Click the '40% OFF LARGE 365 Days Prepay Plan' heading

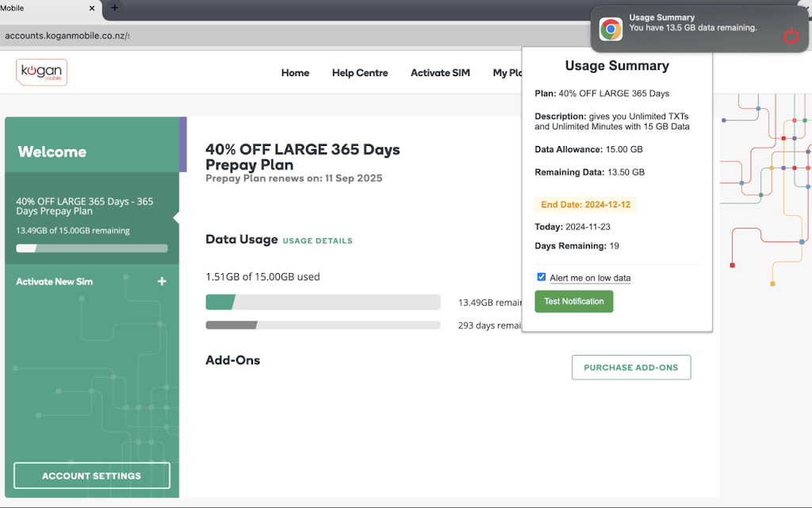coord(303,157)
